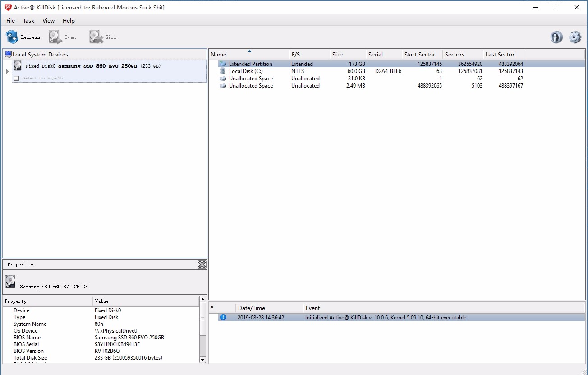The height and width of the screenshot is (375, 588).
Task: Open the About info icon
Action: point(556,37)
